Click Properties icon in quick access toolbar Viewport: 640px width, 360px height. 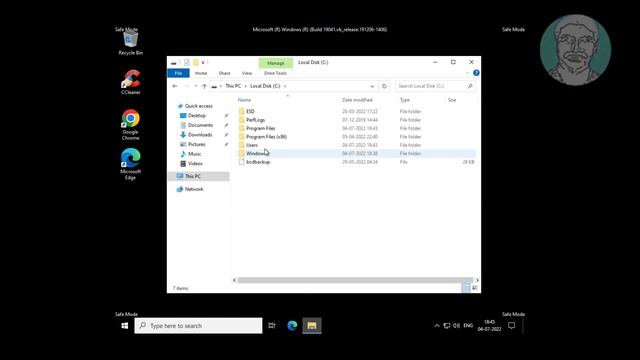[187, 62]
